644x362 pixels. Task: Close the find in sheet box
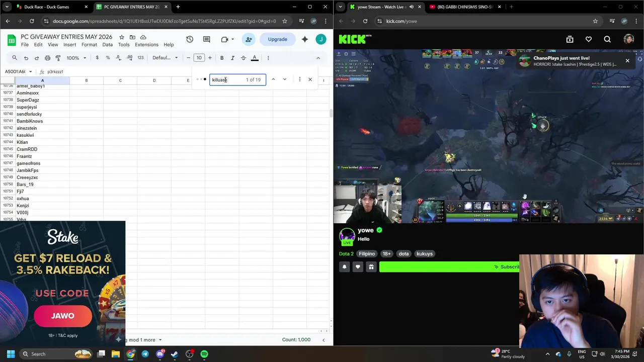[x=310, y=79]
